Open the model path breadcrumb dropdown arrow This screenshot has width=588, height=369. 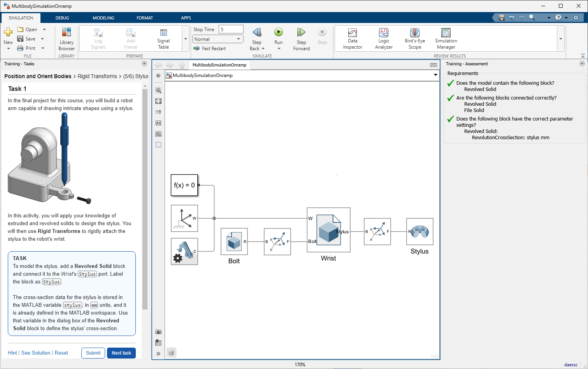(x=435, y=75)
